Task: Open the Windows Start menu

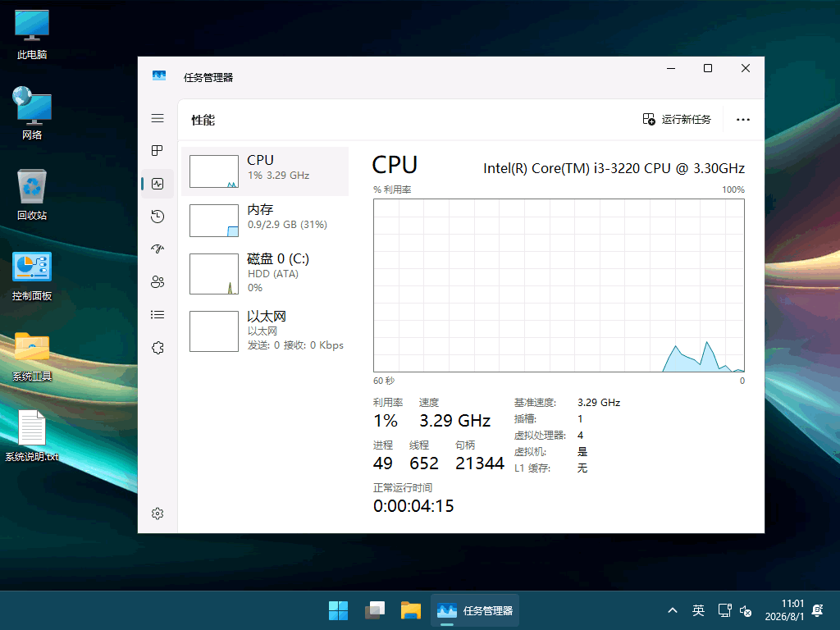Action: point(338,610)
